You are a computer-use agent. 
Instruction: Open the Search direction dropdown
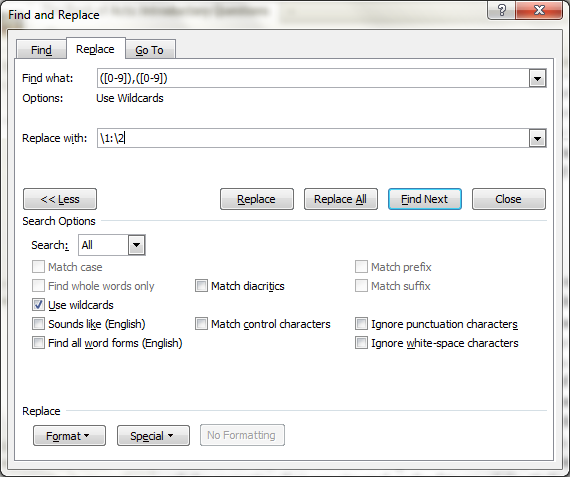(x=136, y=245)
